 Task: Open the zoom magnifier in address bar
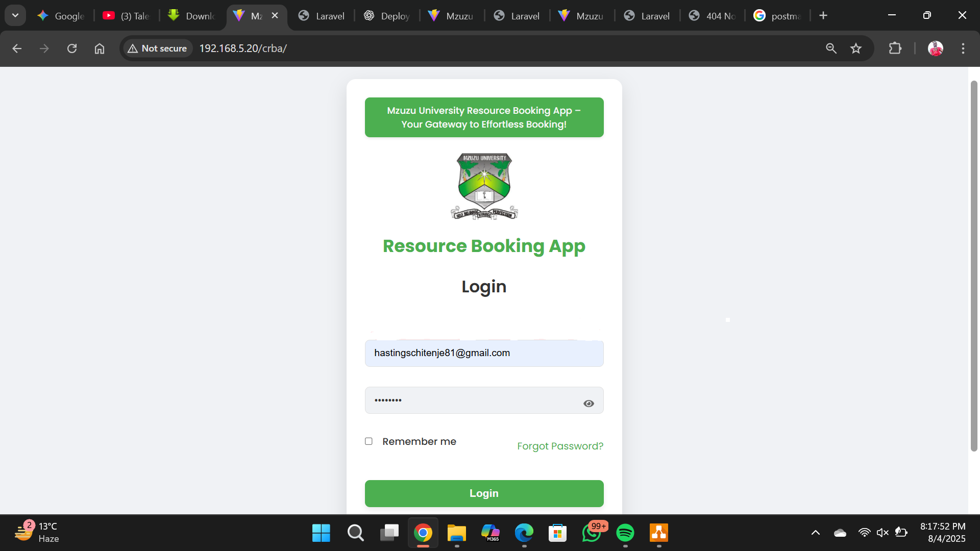click(831, 48)
